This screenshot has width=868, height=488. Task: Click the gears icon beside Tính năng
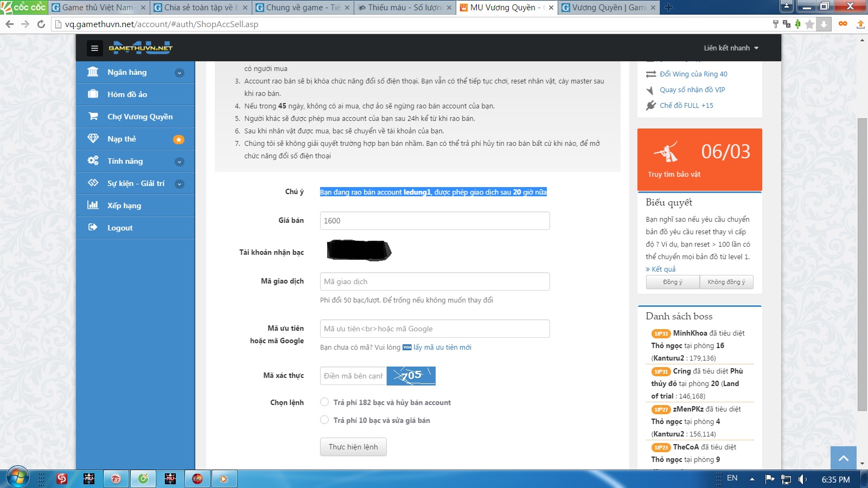coord(93,161)
